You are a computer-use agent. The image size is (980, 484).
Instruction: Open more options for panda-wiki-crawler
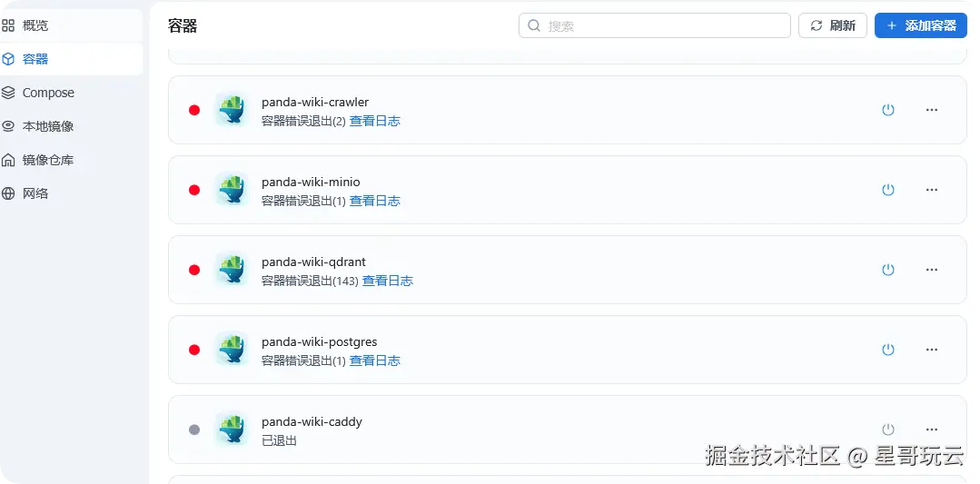[932, 110]
